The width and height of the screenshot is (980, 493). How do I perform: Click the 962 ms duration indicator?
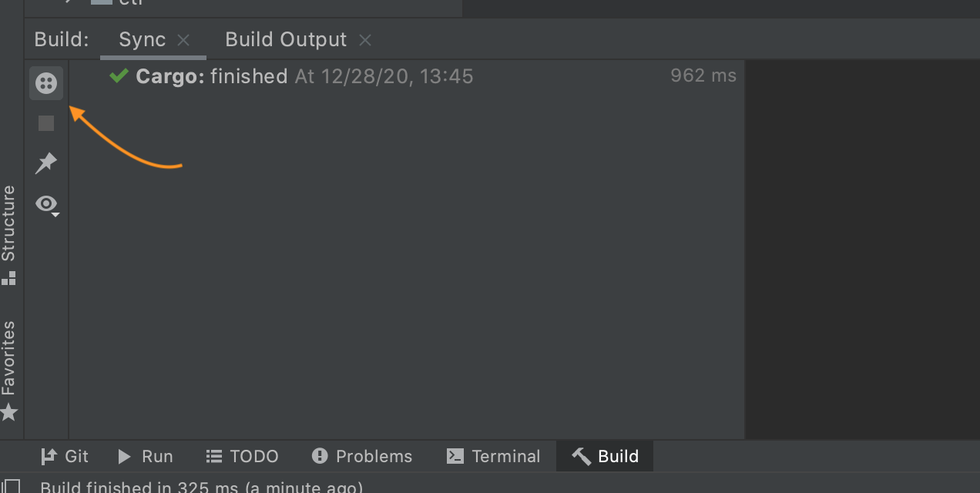click(x=703, y=75)
